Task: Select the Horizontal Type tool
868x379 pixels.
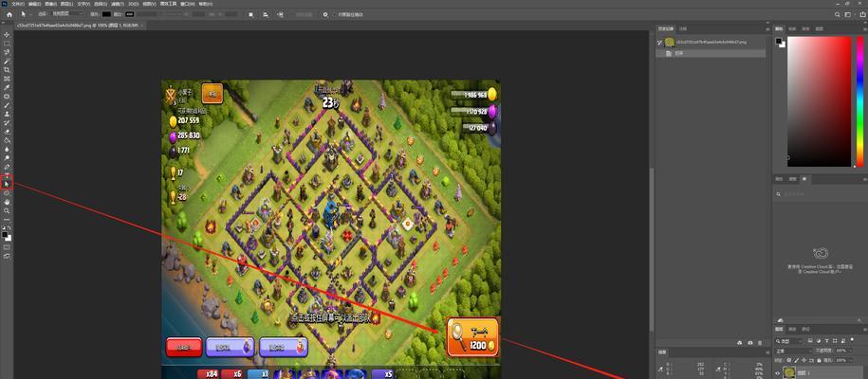Action: pos(8,175)
